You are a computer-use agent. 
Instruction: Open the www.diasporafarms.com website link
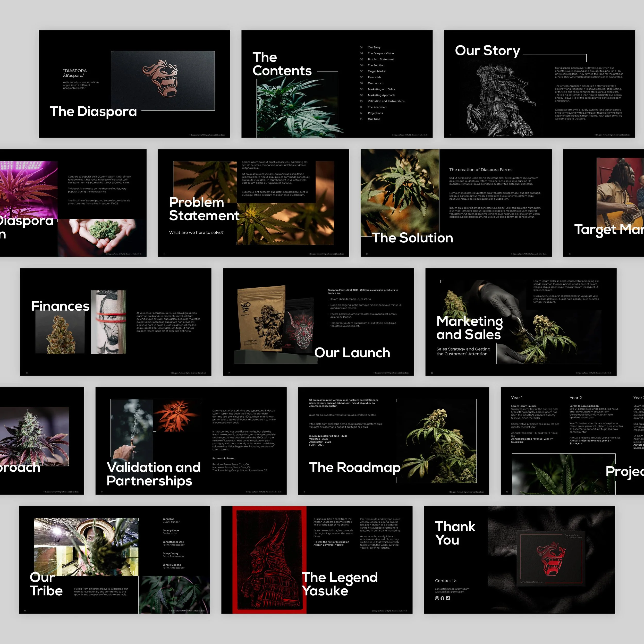pyautogui.click(x=449, y=592)
